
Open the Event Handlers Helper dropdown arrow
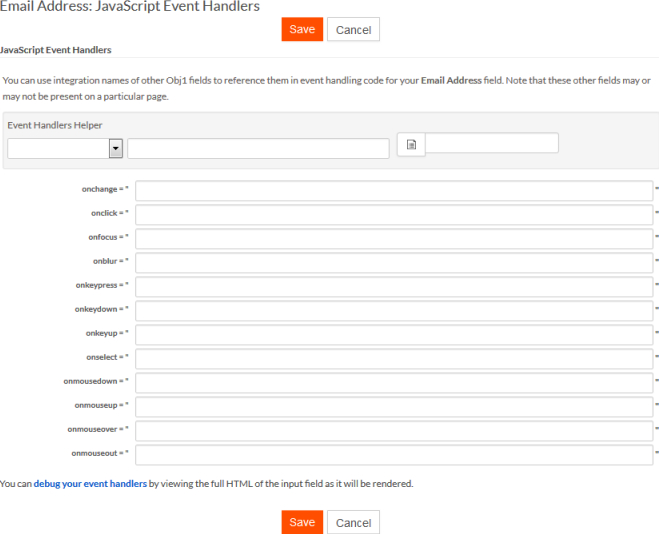(x=116, y=148)
